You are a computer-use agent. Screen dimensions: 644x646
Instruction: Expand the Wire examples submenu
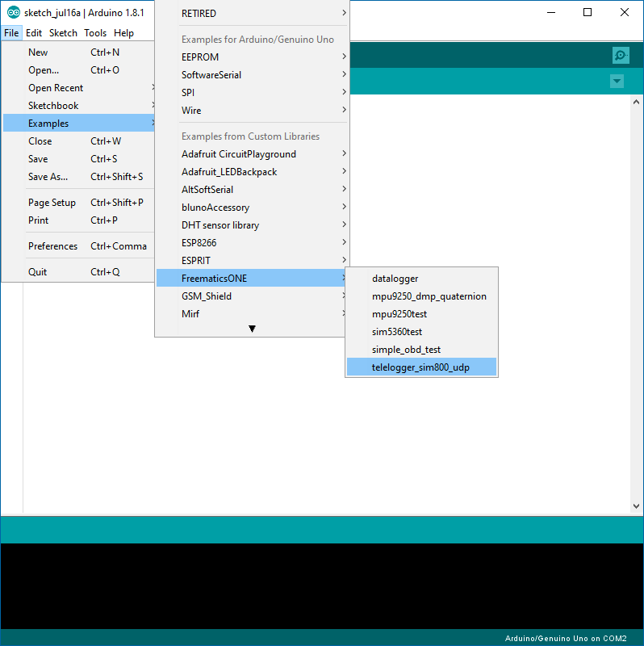[x=253, y=110]
